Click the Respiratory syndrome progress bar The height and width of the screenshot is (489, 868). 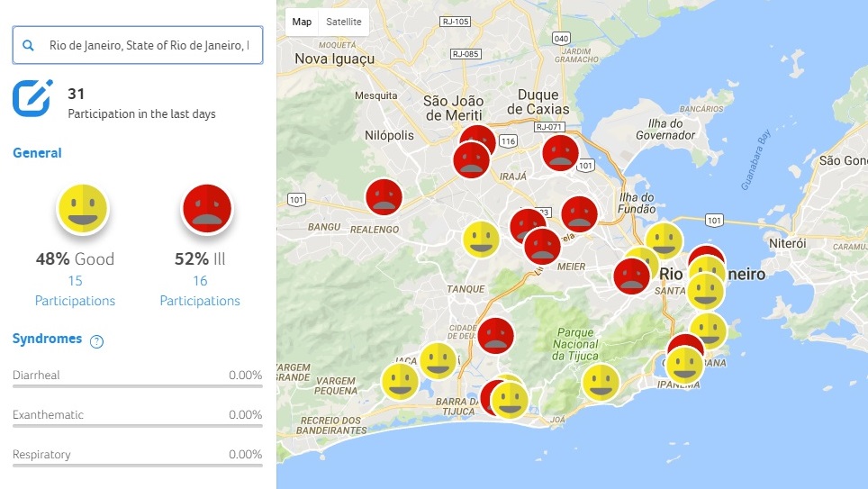137,466
